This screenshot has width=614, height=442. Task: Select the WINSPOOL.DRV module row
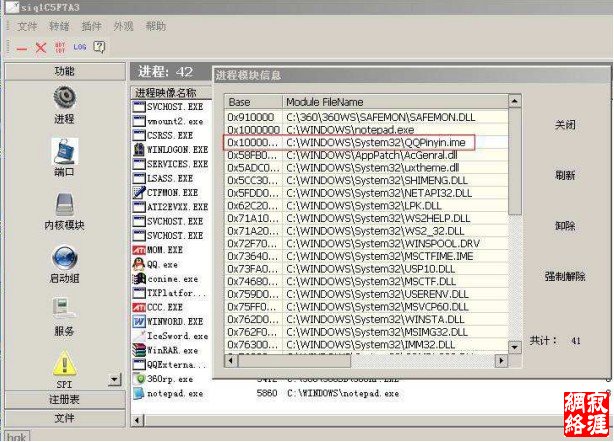(366, 244)
